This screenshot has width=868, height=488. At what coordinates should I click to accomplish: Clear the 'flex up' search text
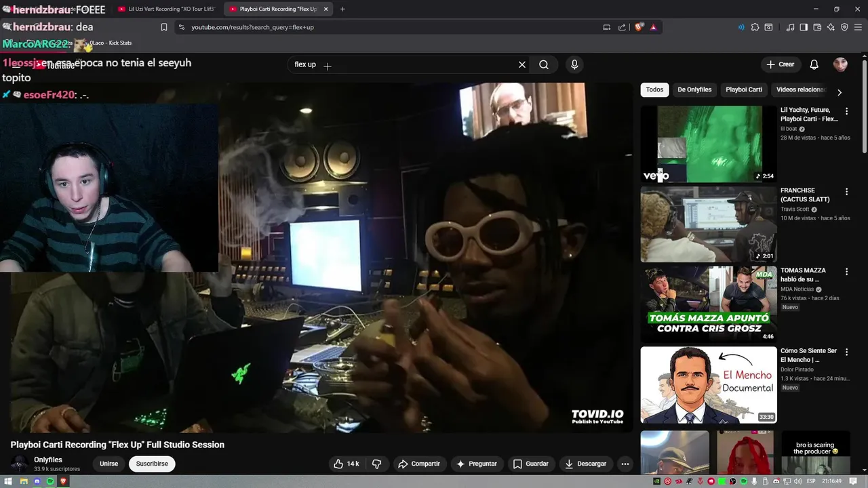[x=522, y=64]
